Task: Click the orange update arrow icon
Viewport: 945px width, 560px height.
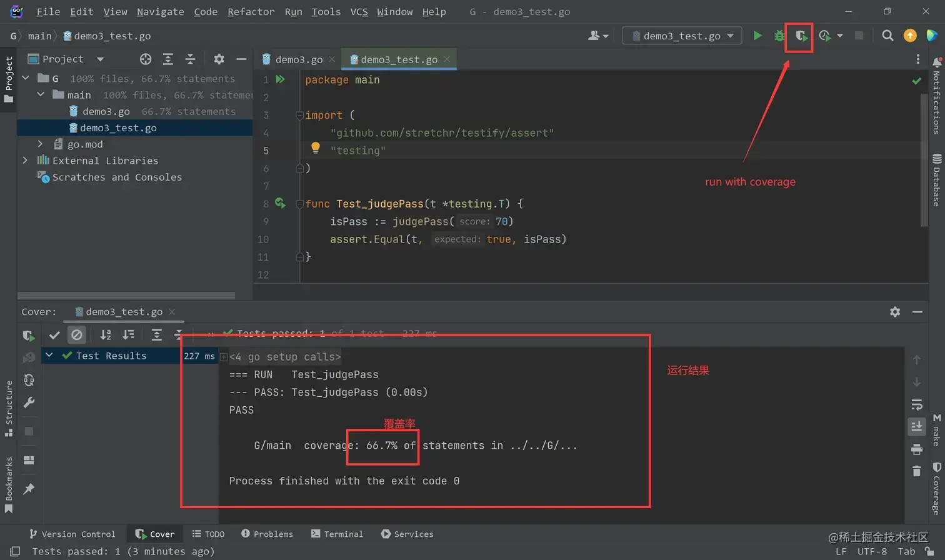Action: (910, 36)
